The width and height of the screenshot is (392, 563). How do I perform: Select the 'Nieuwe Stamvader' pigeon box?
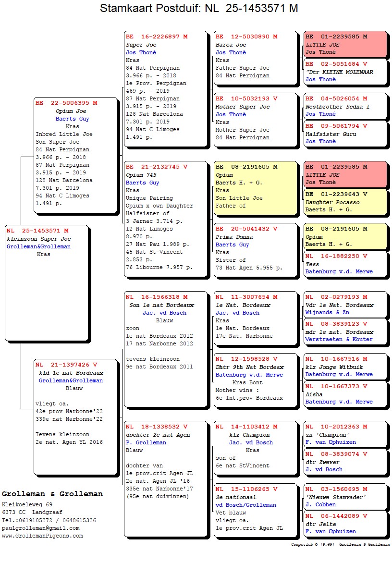point(345,496)
